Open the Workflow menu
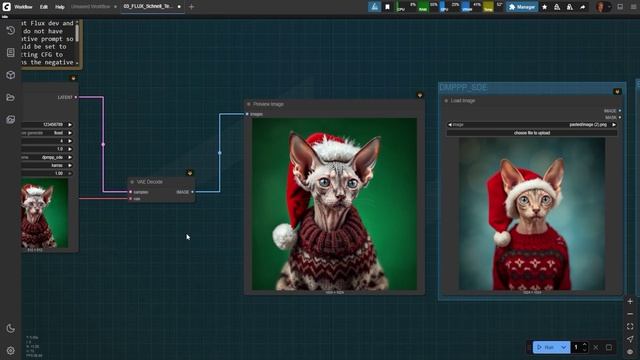 pyautogui.click(x=23, y=7)
